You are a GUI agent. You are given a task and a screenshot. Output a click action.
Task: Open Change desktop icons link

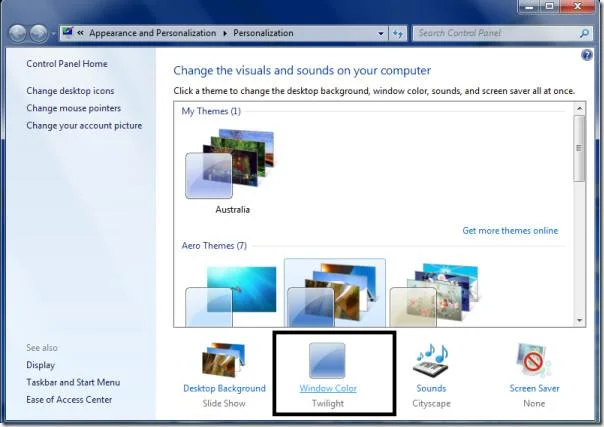tap(70, 91)
